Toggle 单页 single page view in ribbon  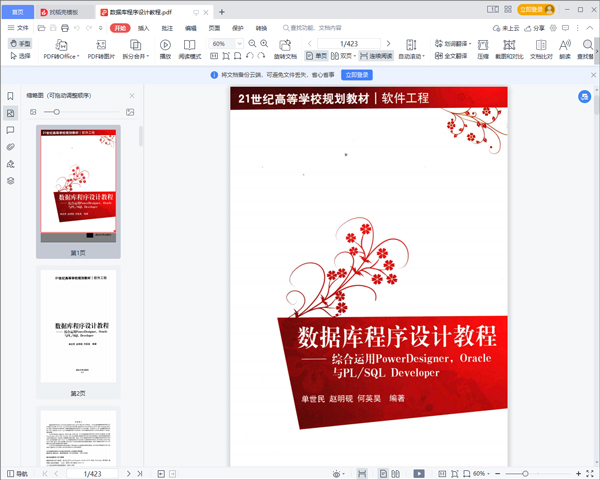pyautogui.click(x=316, y=56)
